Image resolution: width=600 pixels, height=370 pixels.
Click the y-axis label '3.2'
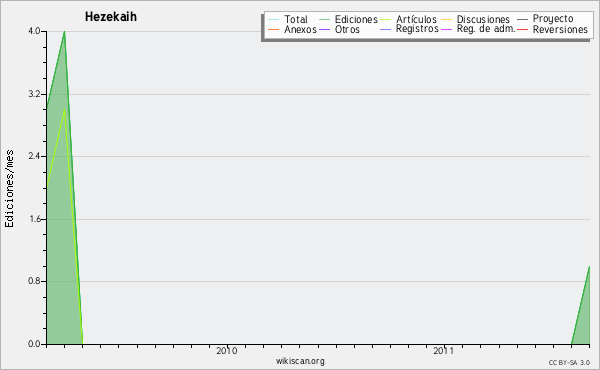coord(34,94)
